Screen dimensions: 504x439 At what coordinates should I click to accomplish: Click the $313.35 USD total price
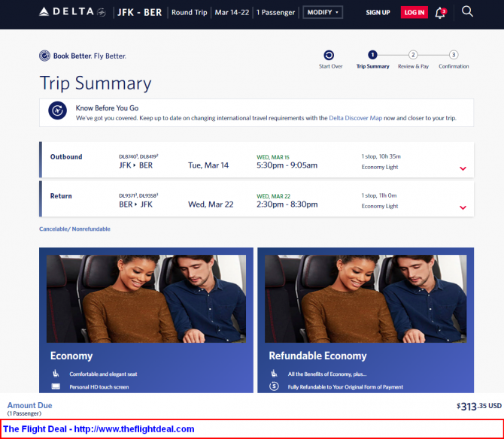click(x=479, y=406)
